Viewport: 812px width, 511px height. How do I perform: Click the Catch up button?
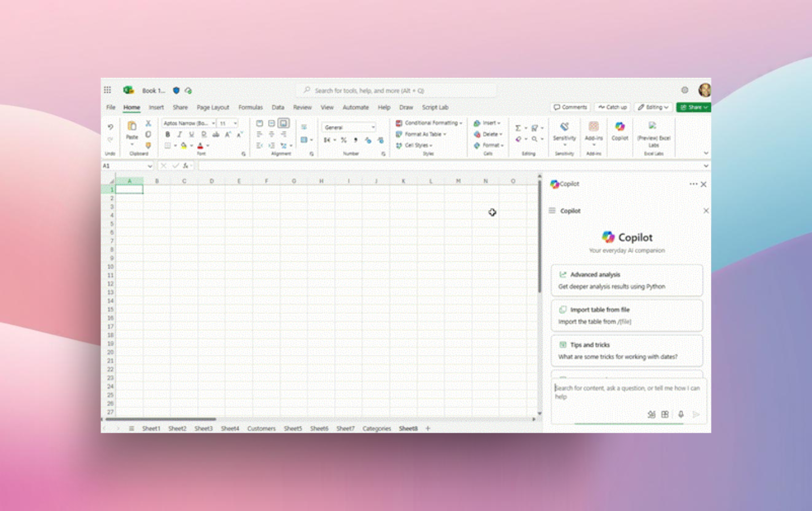tap(613, 107)
